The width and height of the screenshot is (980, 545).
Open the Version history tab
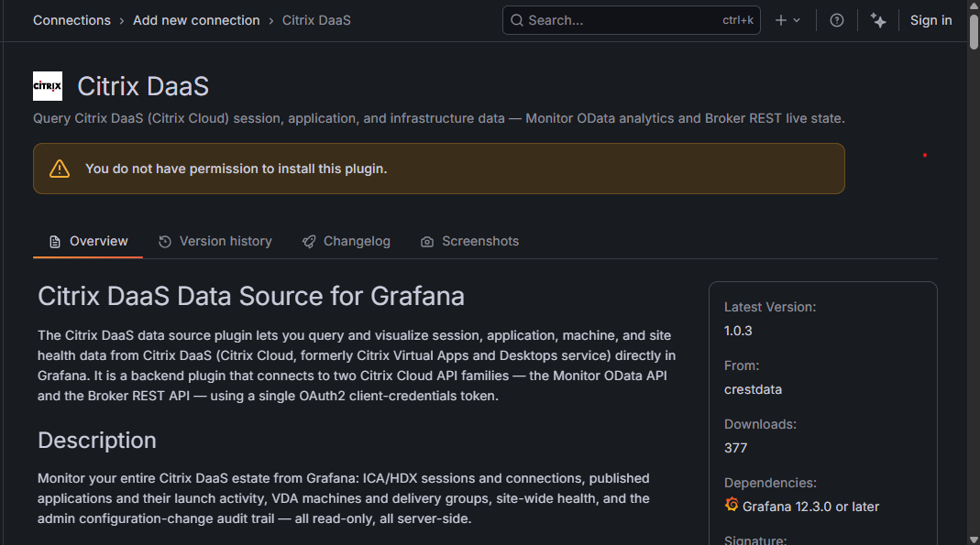point(215,242)
